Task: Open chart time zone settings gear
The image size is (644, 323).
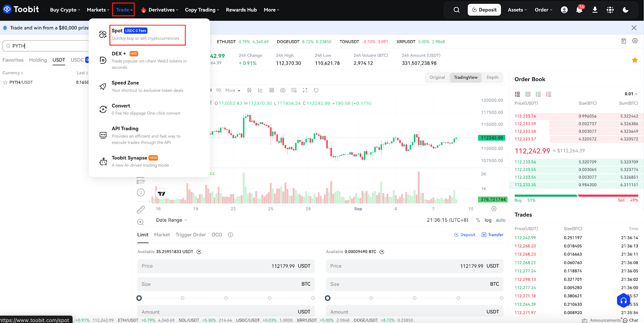Action: [x=494, y=209]
